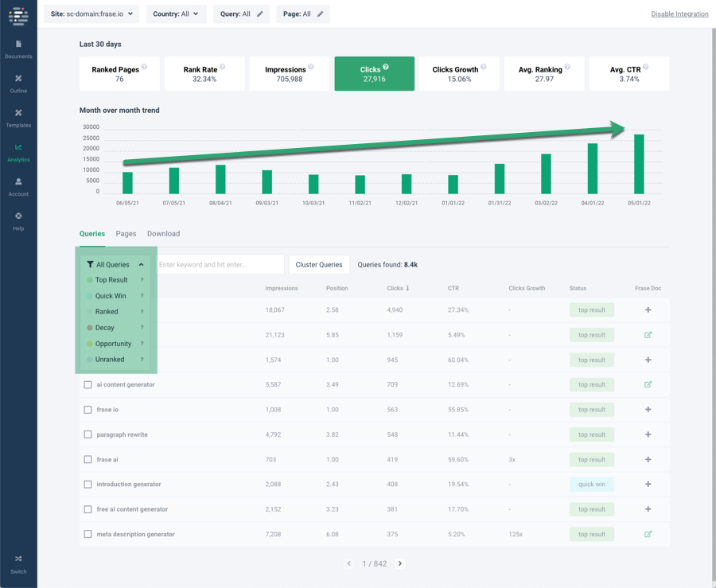Click the question mark next to Top Result
Viewport: 716px width, 588px height.
[142, 280]
